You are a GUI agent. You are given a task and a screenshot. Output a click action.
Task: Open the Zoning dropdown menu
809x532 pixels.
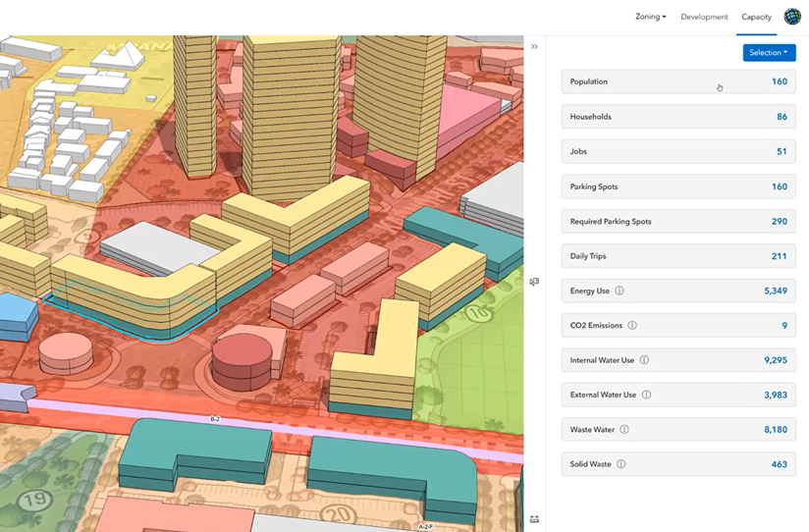pyautogui.click(x=651, y=17)
